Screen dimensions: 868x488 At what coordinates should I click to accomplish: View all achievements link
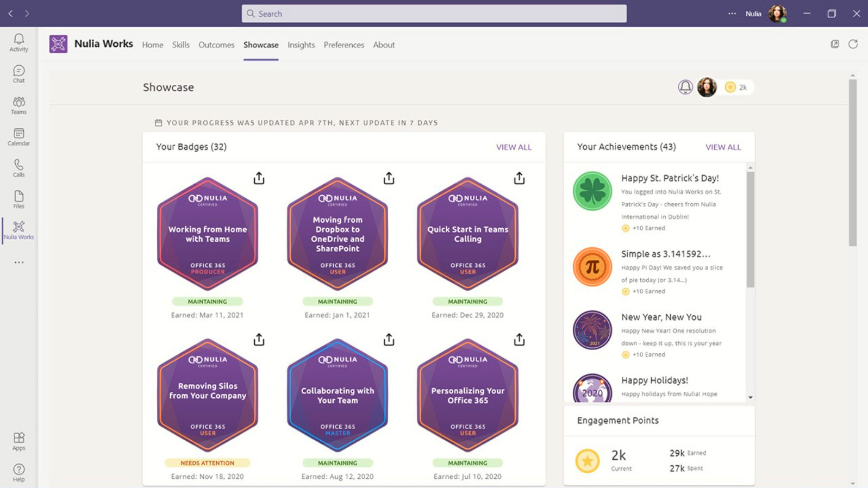(x=723, y=147)
